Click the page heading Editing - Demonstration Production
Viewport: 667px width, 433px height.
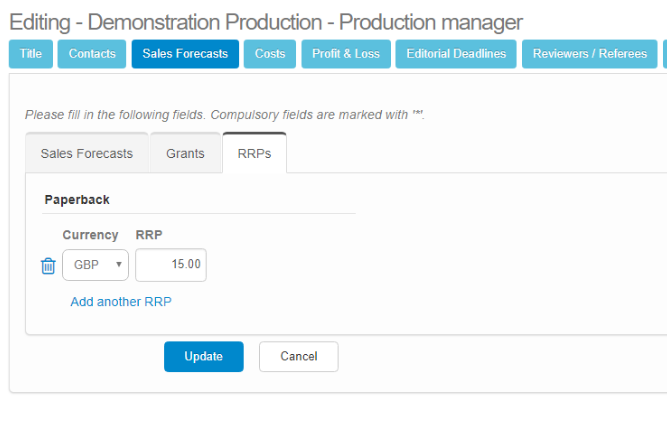pyautogui.click(x=266, y=22)
